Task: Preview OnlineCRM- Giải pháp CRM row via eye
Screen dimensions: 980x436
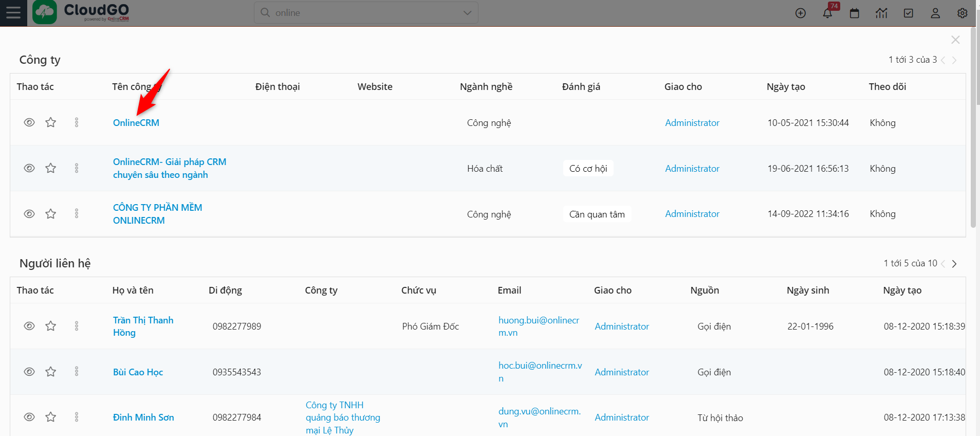Action: (29, 168)
